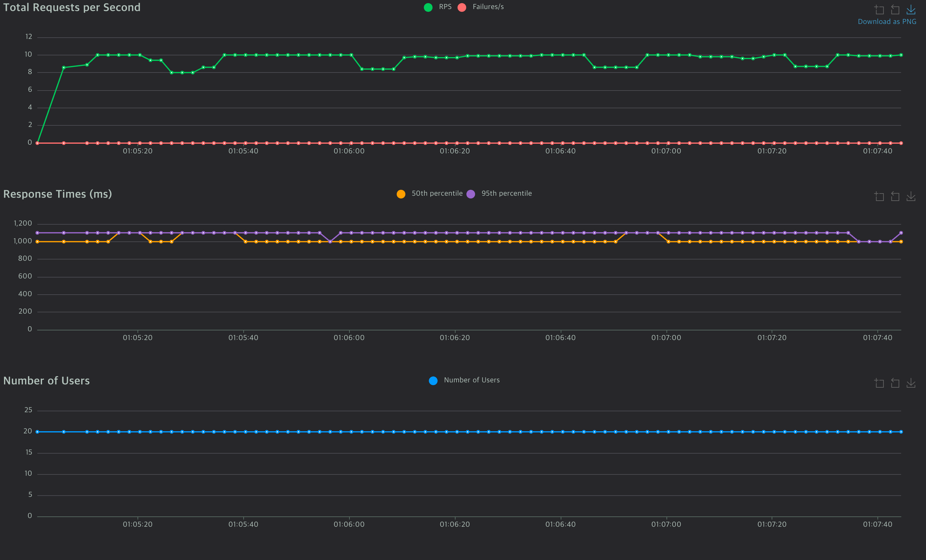Screen dimensions: 926x560
Task: Download Requests per Second chart as PNG
Action: pyautogui.click(x=910, y=9)
